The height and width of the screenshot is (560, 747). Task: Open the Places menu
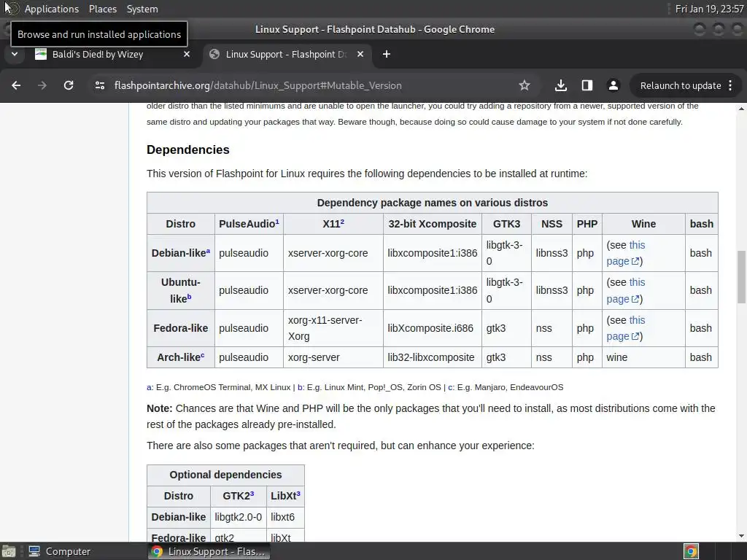click(102, 9)
